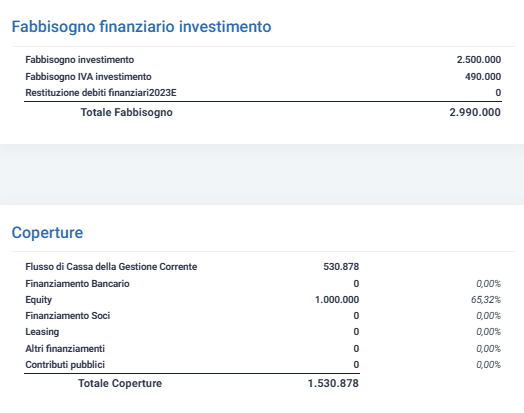Click the 1.530.878 Totale Coperture value
Viewport: 524px width, 413px height.
333,383
